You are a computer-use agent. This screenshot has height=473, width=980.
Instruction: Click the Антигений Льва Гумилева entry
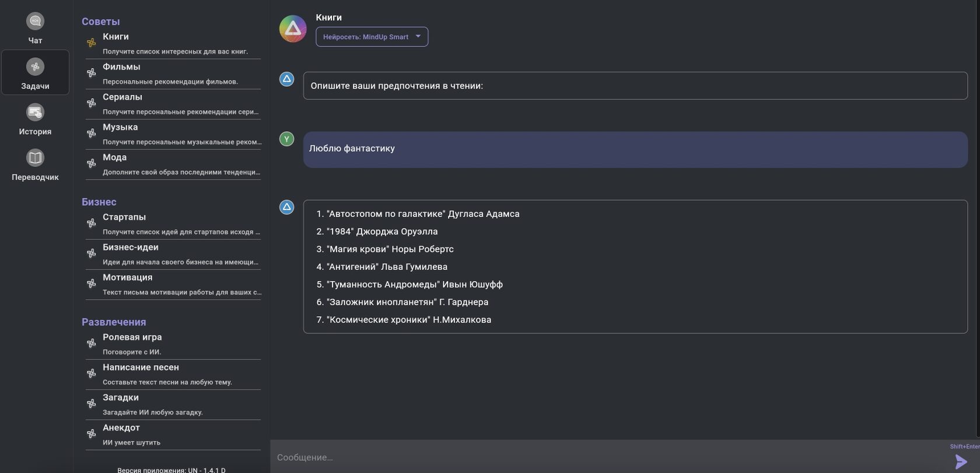(382, 267)
